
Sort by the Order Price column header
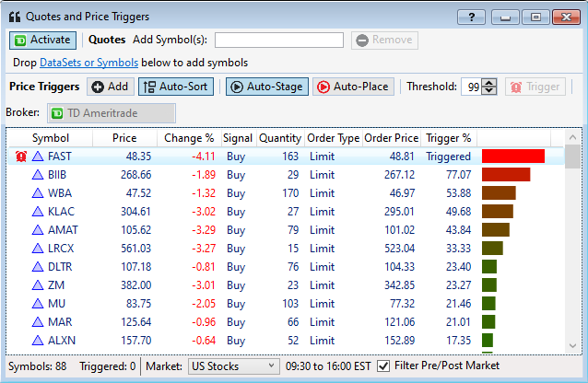pos(392,138)
